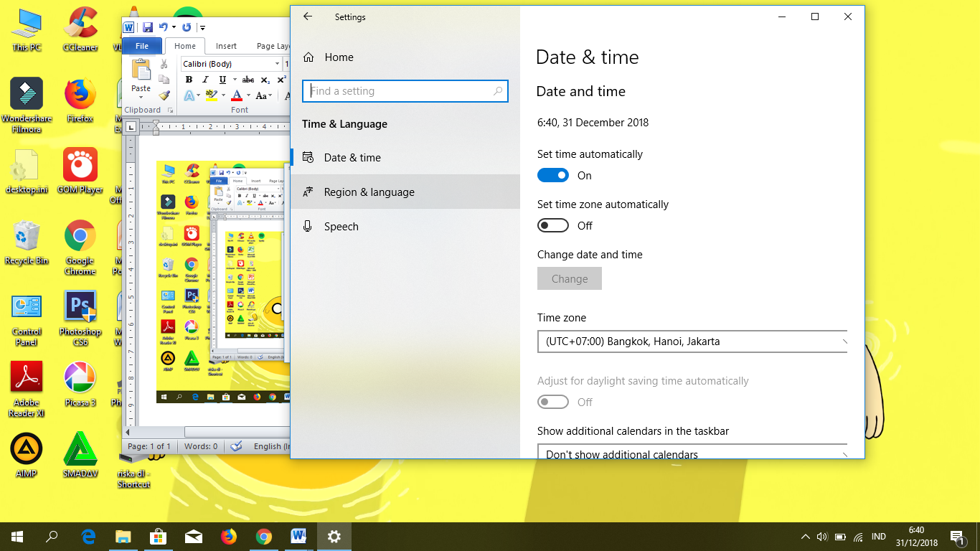The image size is (980, 551).
Task: Click the Find a setting search box
Action: [405, 91]
